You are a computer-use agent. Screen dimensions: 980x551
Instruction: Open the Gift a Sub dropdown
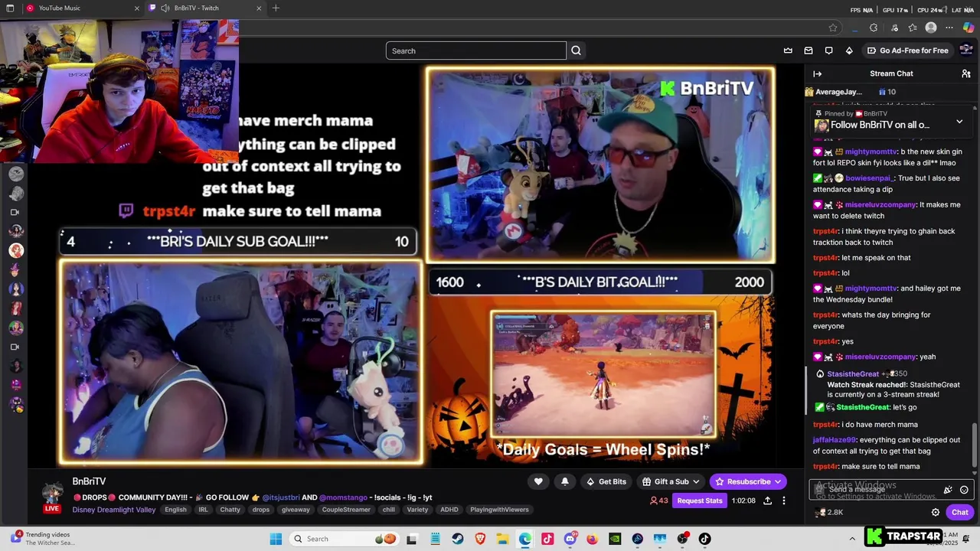(671, 481)
